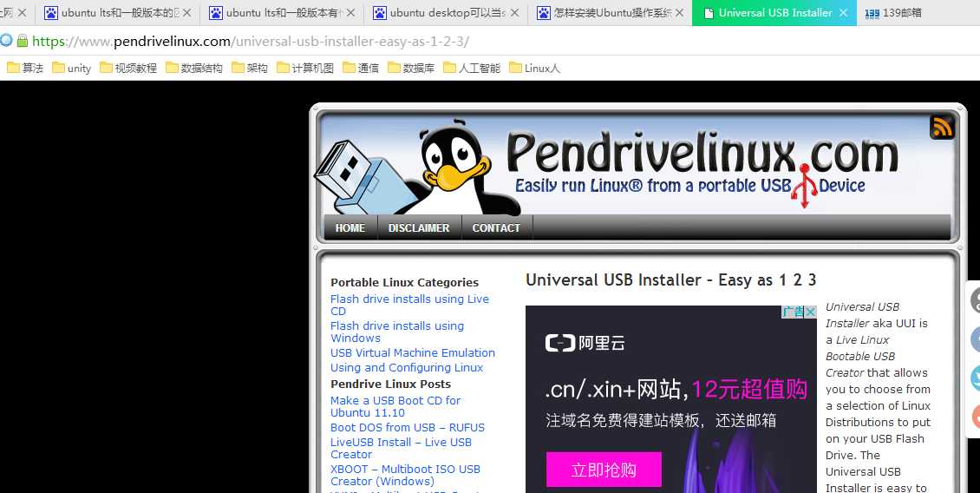Open the DISCLAIMER navigation menu item
Viewport: 980px width, 493px height.
419,227
